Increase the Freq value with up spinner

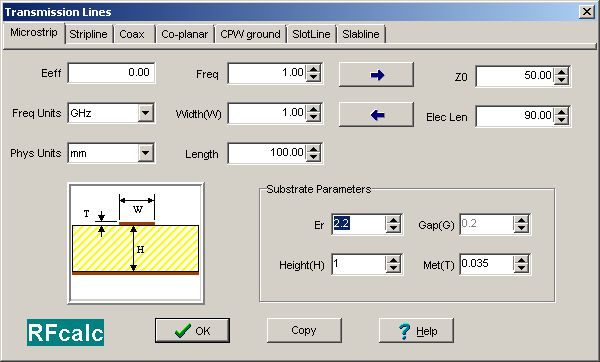313,69
